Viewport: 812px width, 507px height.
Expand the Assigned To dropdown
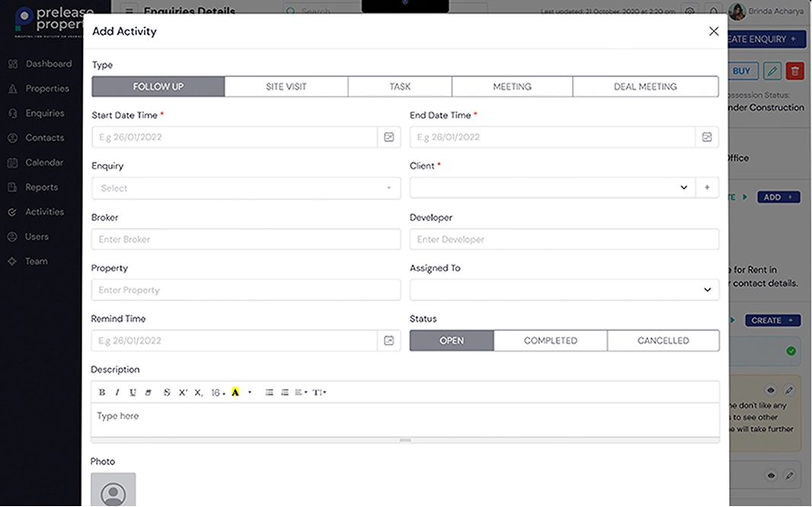click(x=564, y=290)
